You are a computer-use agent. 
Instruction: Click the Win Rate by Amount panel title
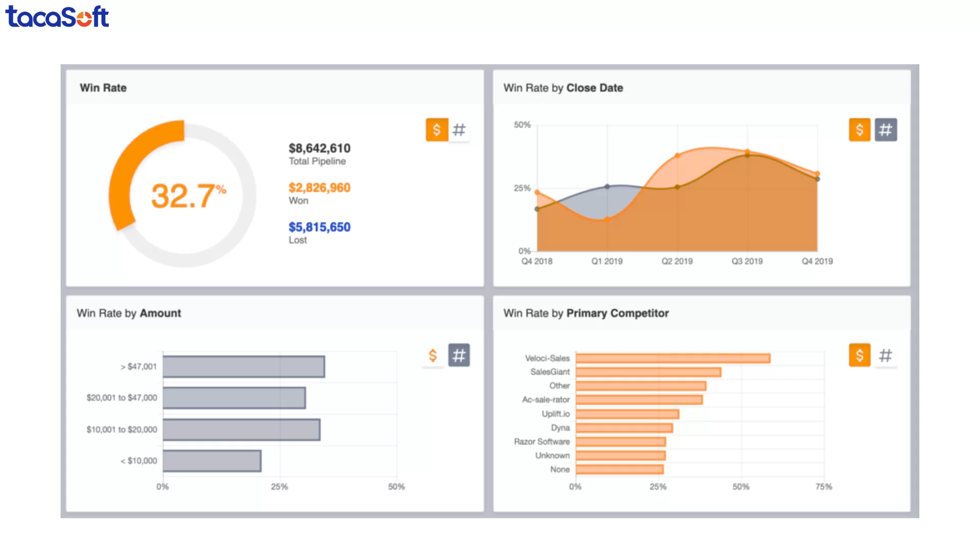point(128,313)
